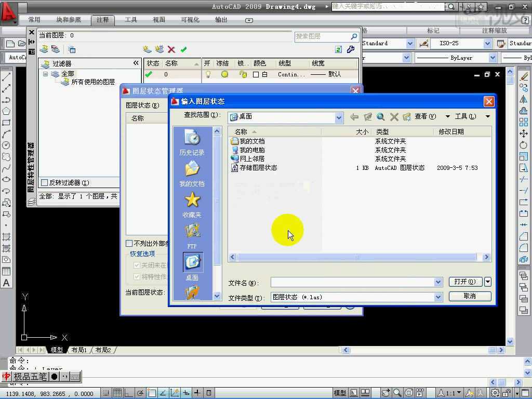Click the green Set Current layer icon

(183, 49)
